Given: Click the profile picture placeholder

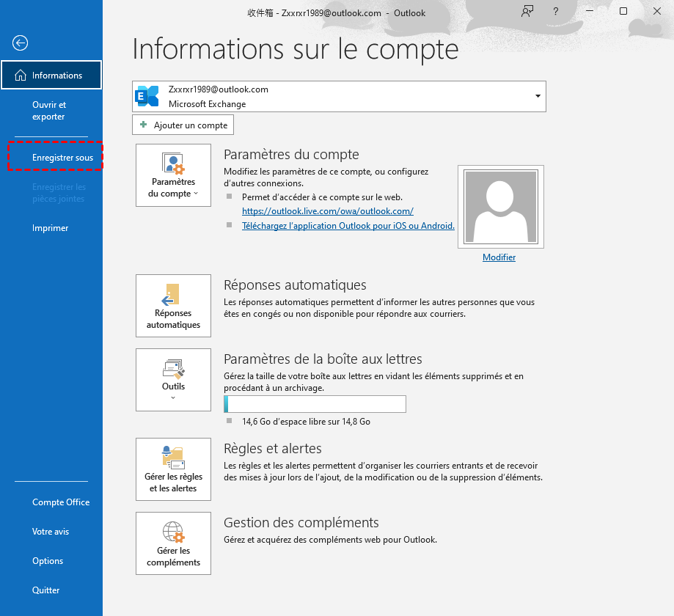Looking at the screenshot, I should click(x=501, y=207).
